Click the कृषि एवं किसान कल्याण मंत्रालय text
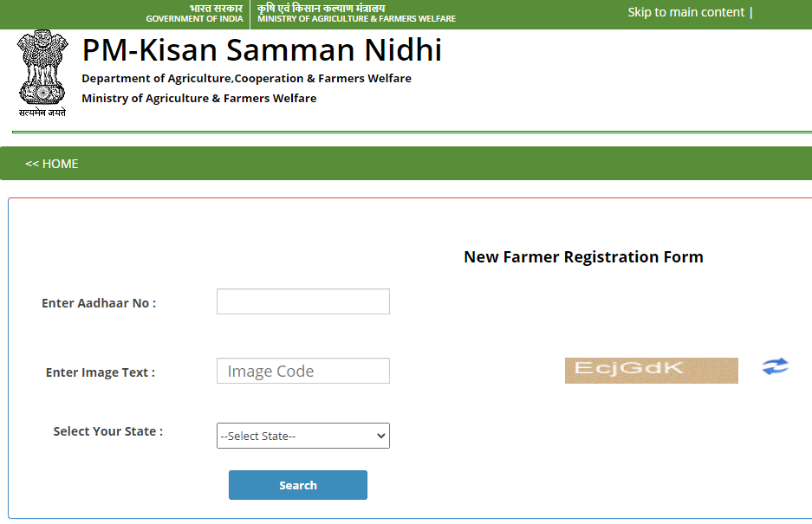812x524 pixels. tap(322, 8)
